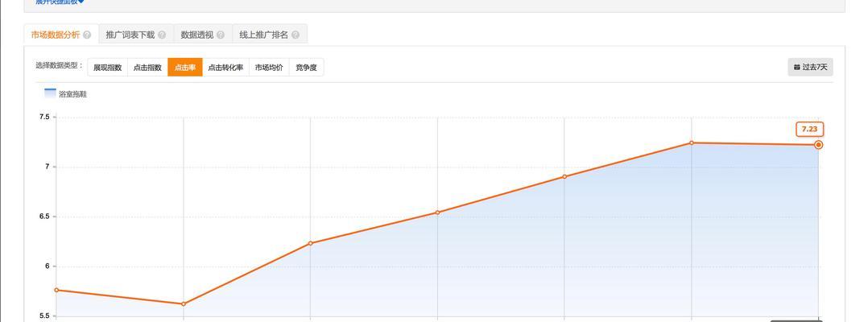The height and width of the screenshot is (322, 868).
Task: Expand the quick panel link at top
Action: [x=60, y=2]
